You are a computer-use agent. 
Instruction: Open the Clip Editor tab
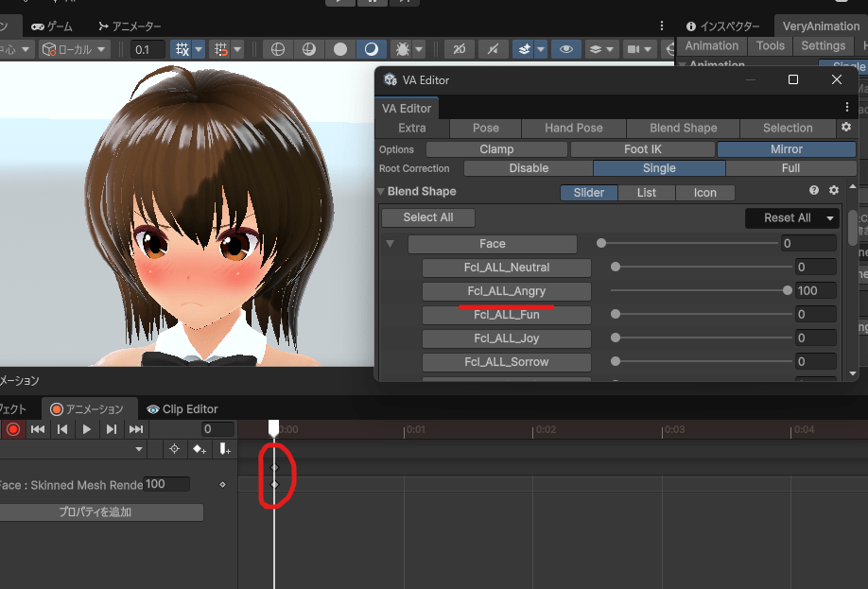(182, 408)
